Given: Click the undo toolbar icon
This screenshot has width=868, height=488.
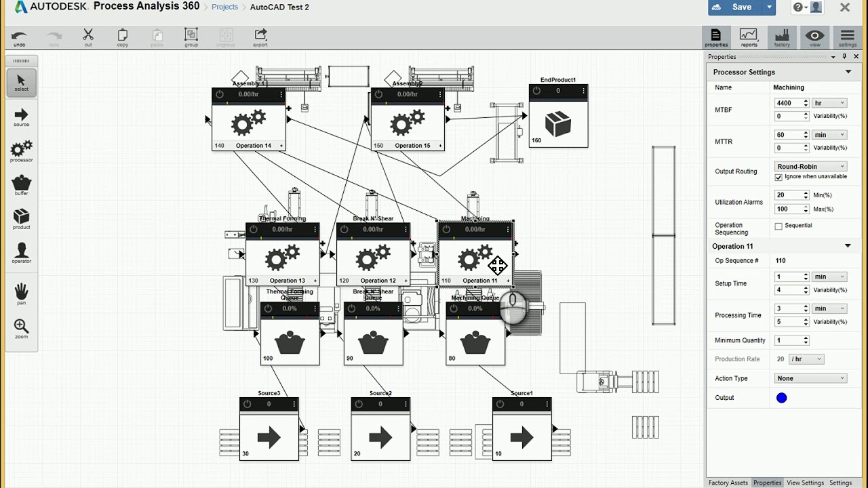Looking at the screenshot, I should point(19,37).
